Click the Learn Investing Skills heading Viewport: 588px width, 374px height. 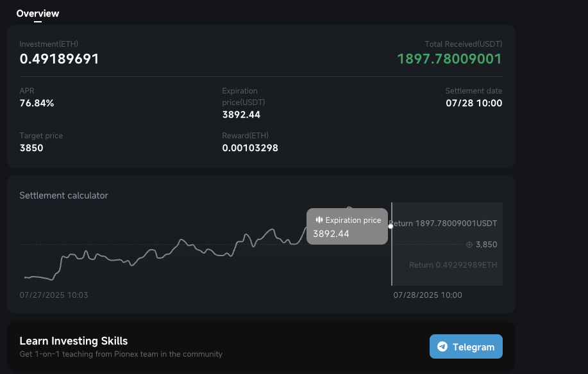[74, 341]
